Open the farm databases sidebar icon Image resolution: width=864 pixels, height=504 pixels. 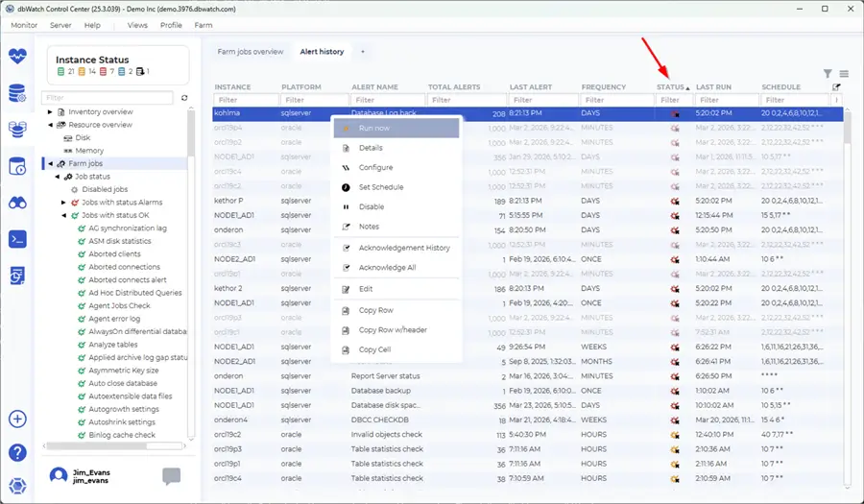(x=17, y=130)
